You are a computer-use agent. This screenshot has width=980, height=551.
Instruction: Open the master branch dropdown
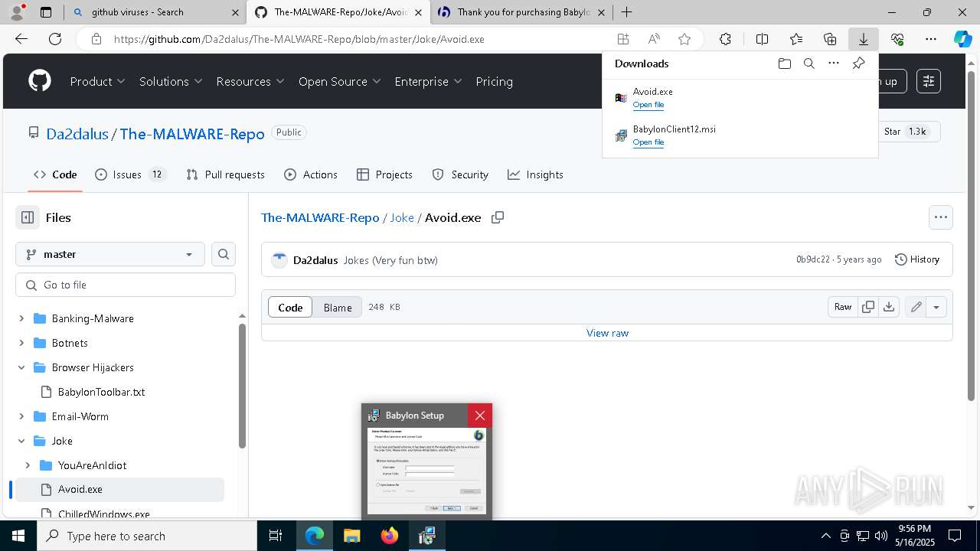point(110,254)
